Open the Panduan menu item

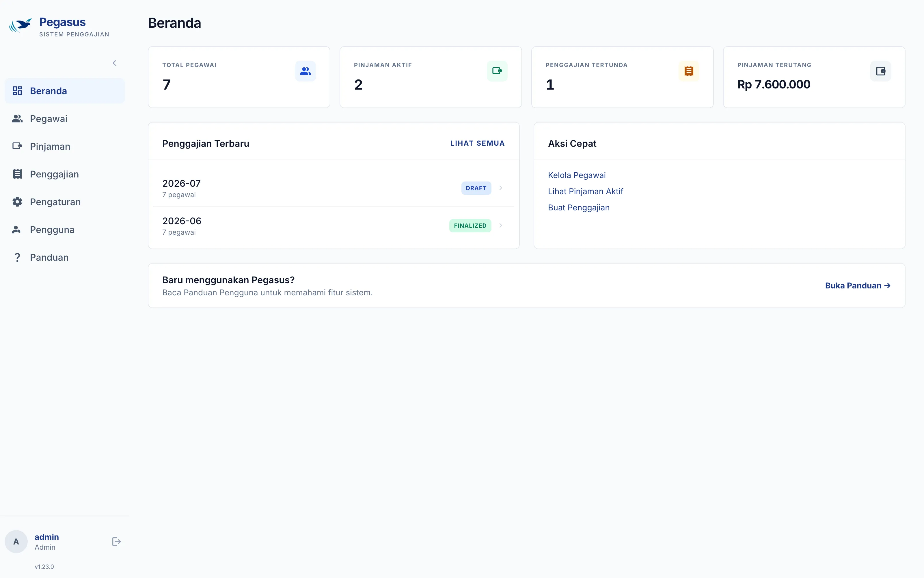(64, 257)
